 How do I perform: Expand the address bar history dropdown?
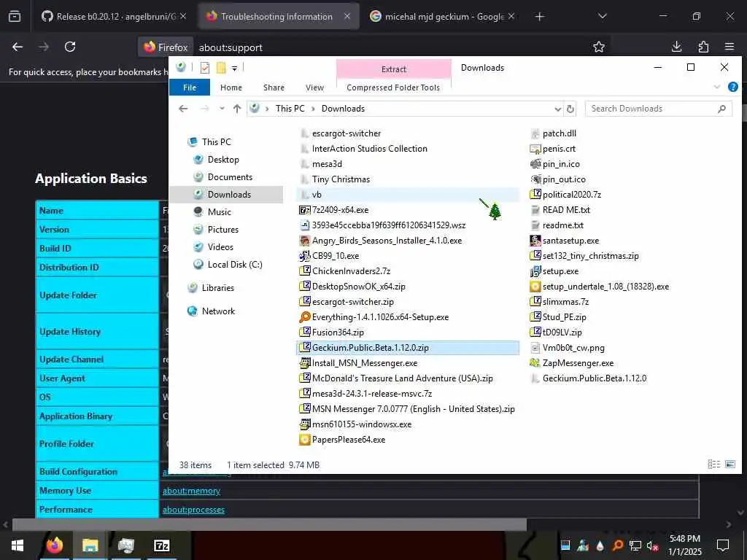(x=558, y=109)
